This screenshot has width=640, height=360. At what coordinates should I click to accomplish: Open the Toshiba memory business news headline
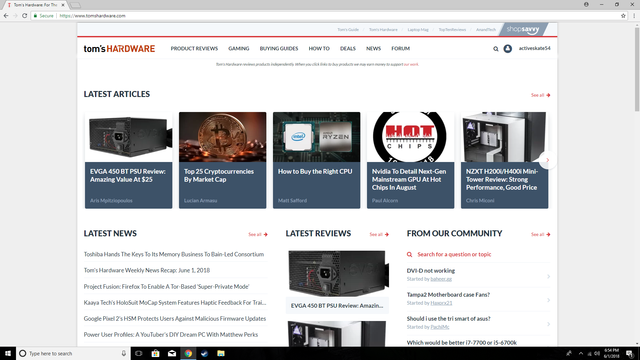(x=174, y=254)
